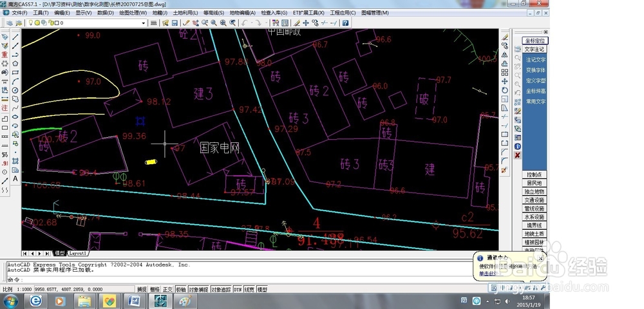Select the Array tool in right toolbar
The height and width of the screenshot is (309, 644).
click(x=505, y=72)
